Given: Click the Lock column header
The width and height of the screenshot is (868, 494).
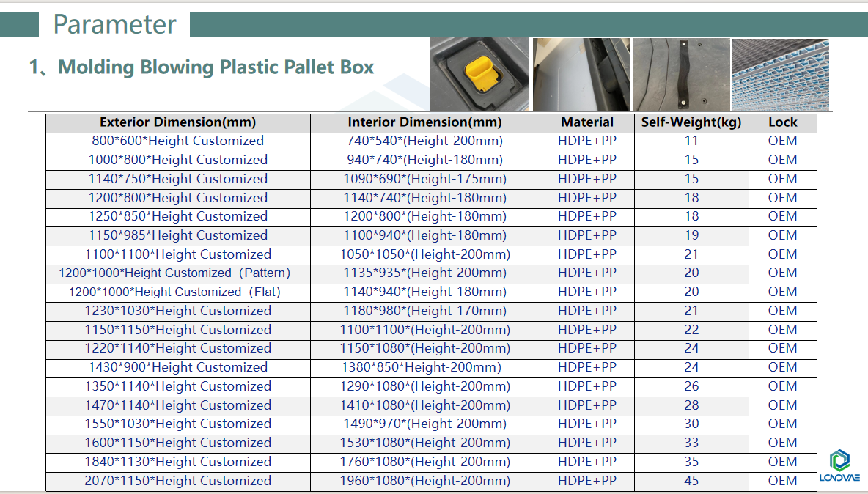Looking at the screenshot, I should 783,122.
